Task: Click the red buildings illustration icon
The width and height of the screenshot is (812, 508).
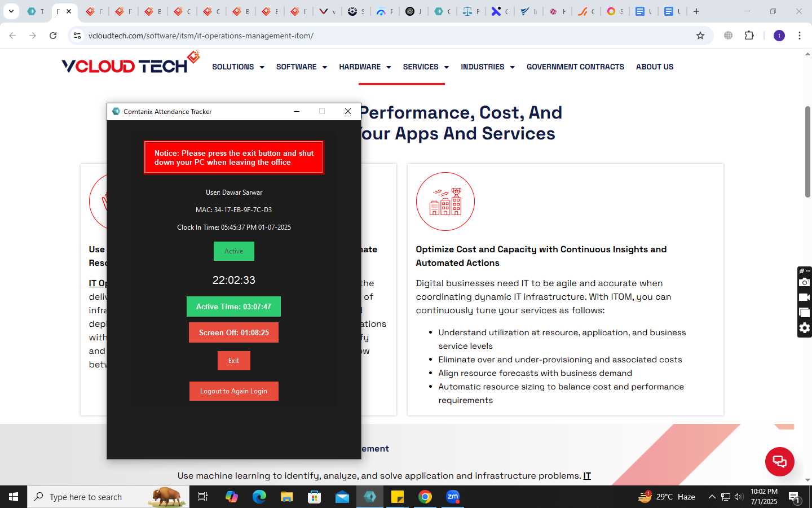Action: click(x=445, y=202)
